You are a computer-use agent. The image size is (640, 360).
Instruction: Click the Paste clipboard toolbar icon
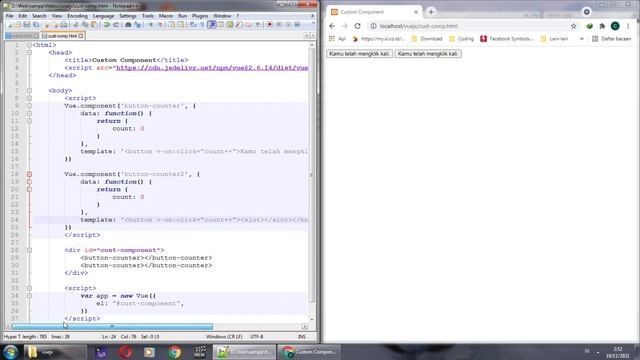tap(94, 25)
